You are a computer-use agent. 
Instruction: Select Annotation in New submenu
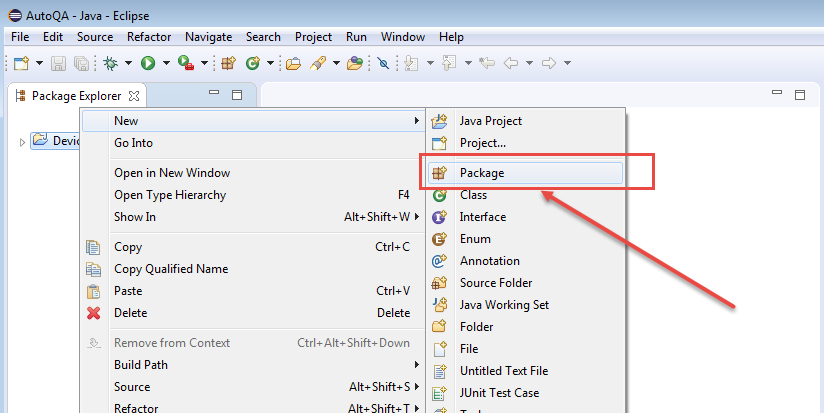pos(526,261)
